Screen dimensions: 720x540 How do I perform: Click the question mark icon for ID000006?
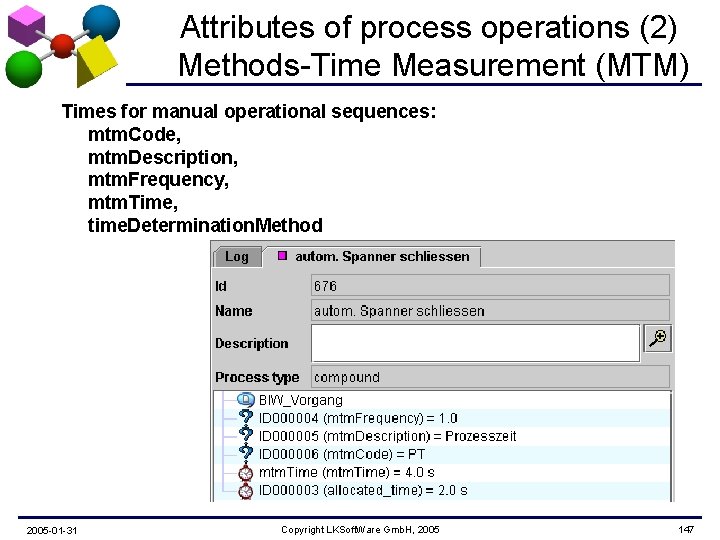[246, 454]
